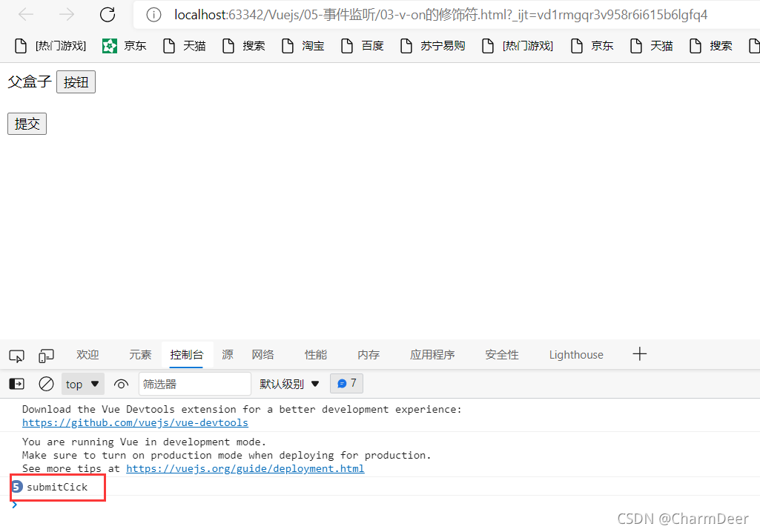This screenshot has width=760, height=532.
Task: View site information icon in address bar
Action: [153, 15]
